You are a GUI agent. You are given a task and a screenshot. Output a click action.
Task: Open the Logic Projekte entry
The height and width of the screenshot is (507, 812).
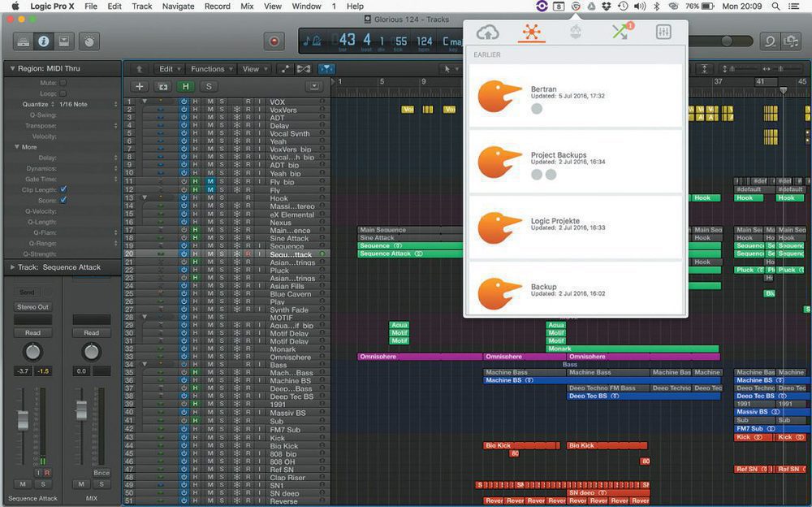pyautogui.click(x=575, y=227)
